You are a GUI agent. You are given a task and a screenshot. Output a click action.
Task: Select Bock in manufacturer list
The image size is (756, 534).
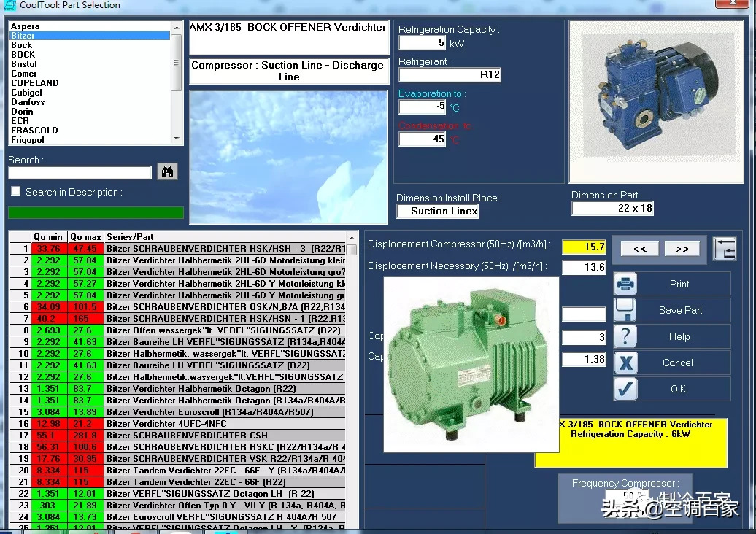click(x=89, y=45)
